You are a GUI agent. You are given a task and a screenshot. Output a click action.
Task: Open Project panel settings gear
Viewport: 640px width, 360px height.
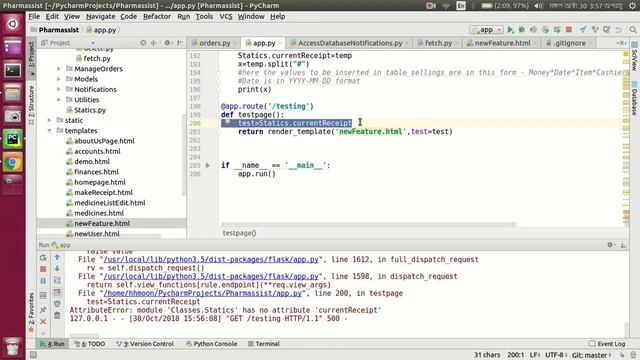coord(167,42)
